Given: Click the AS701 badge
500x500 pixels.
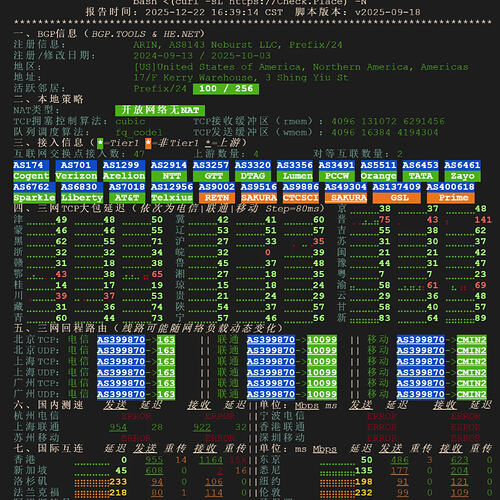Looking at the screenshot, I should click(76, 165).
